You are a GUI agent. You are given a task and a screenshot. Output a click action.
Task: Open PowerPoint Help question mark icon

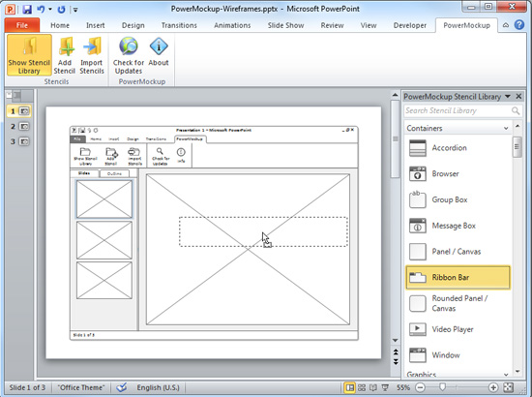click(519, 25)
